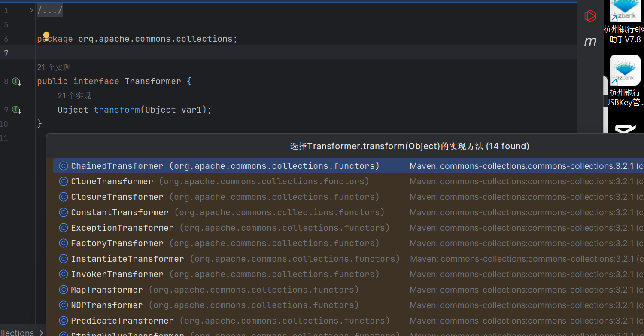Click Maven library label on MapTransformer row
The image size is (644, 336).
pyautogui.click(x=526, y=290)
